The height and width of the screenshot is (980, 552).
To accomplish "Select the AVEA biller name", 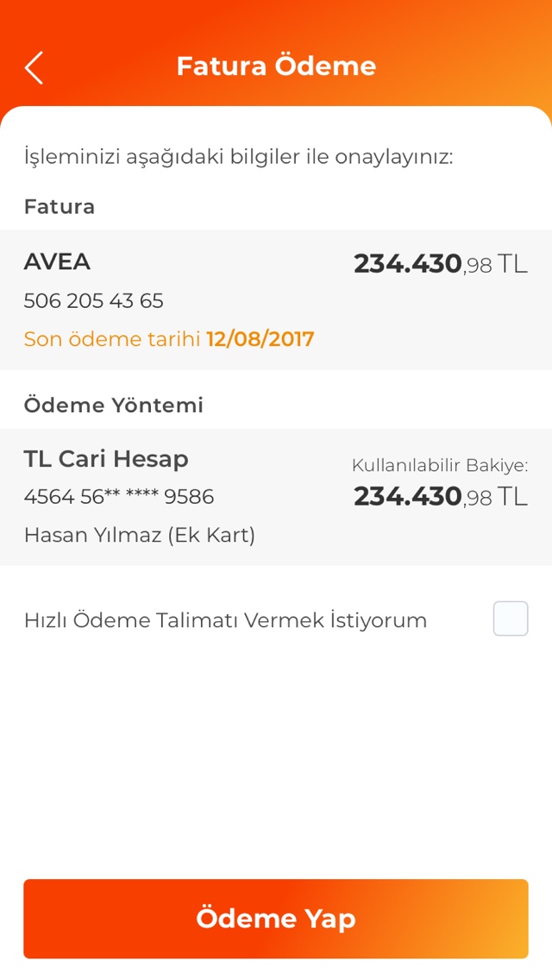I will tap(57, 261).
